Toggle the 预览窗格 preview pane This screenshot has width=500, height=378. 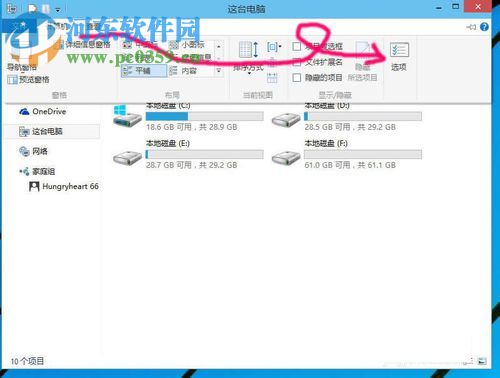pyautogui.click(x=28, y=79)
